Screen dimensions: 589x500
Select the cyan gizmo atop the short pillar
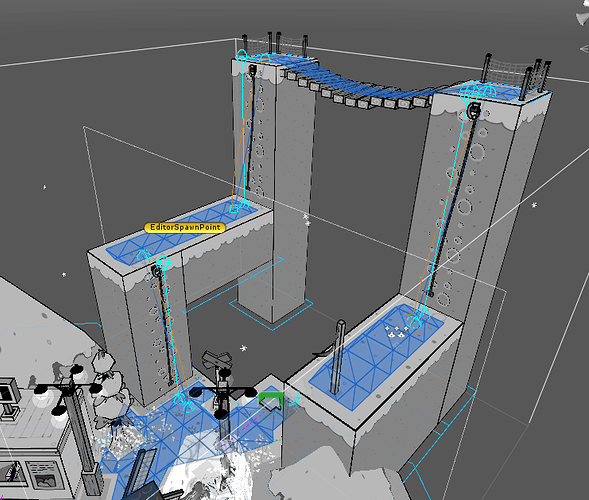click(x=163, y=262)
